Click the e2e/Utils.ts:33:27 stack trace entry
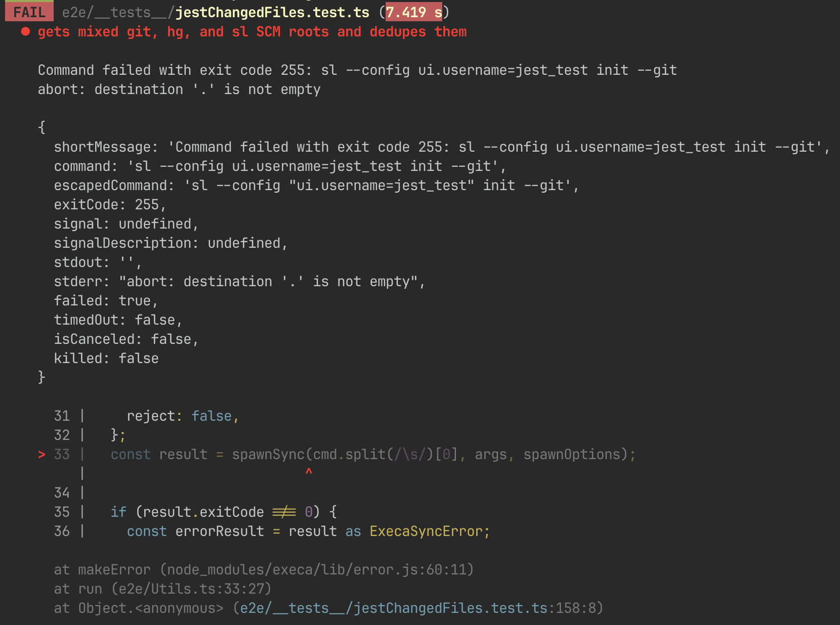Viewport: 840px width, 625px height. click(191, 589)
